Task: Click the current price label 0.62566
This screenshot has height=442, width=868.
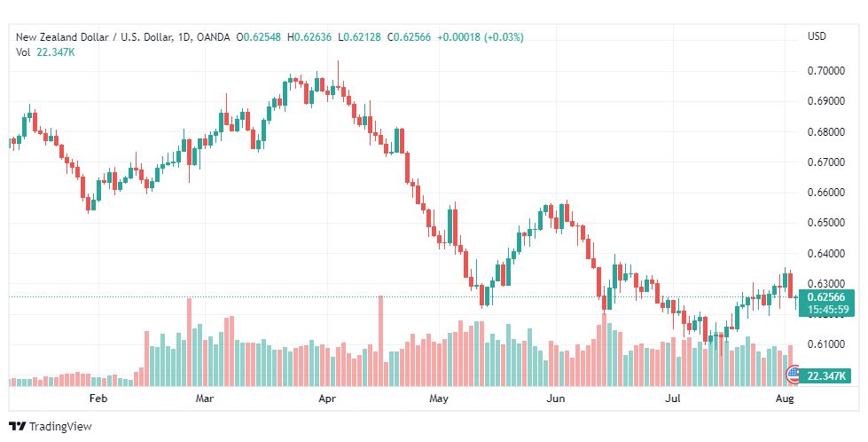Action: click(x=826, y=298)
